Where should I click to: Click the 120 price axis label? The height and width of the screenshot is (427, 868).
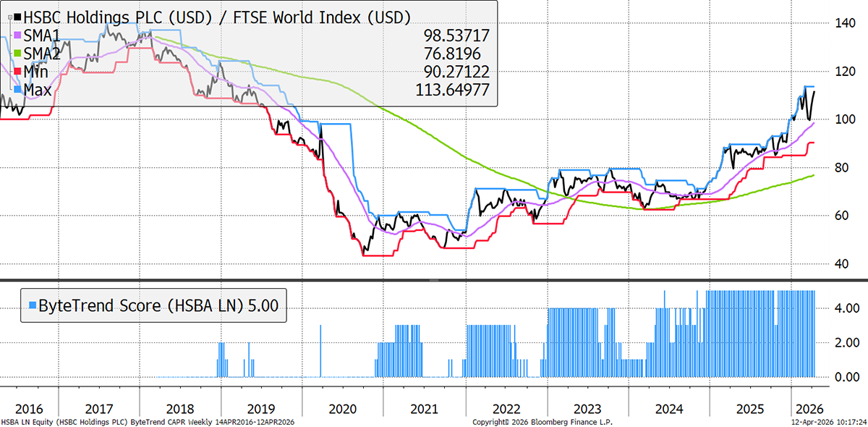(x=845, y=72)
